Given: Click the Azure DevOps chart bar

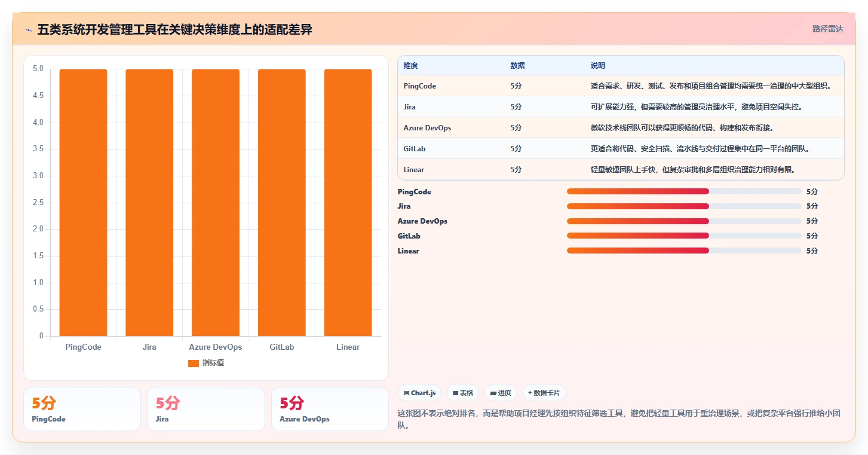Looking at the screenshot, I should click(x=216, y=202).
